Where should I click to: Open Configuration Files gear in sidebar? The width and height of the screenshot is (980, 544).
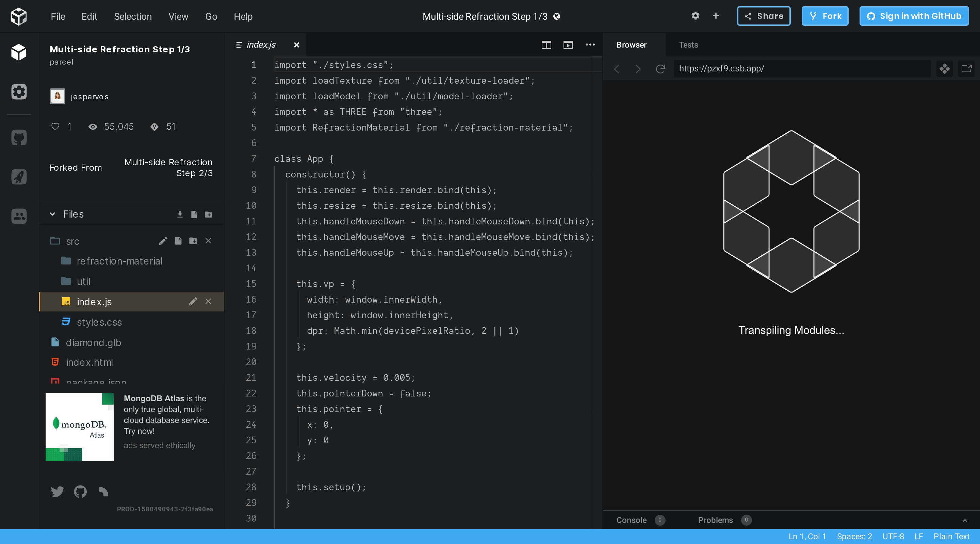pyautogui.click(x=19, y=91)
